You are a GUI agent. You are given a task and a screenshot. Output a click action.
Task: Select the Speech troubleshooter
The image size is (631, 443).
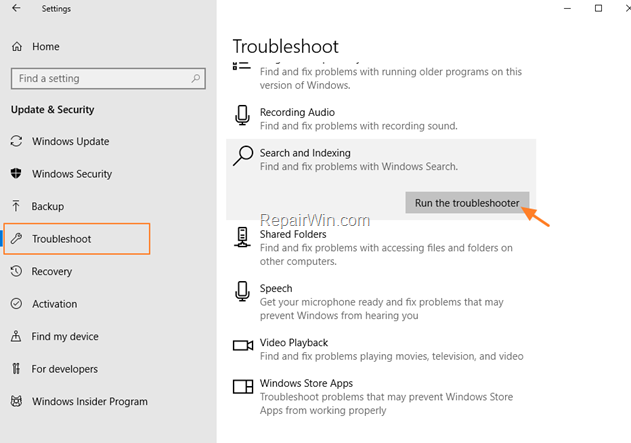276,288
